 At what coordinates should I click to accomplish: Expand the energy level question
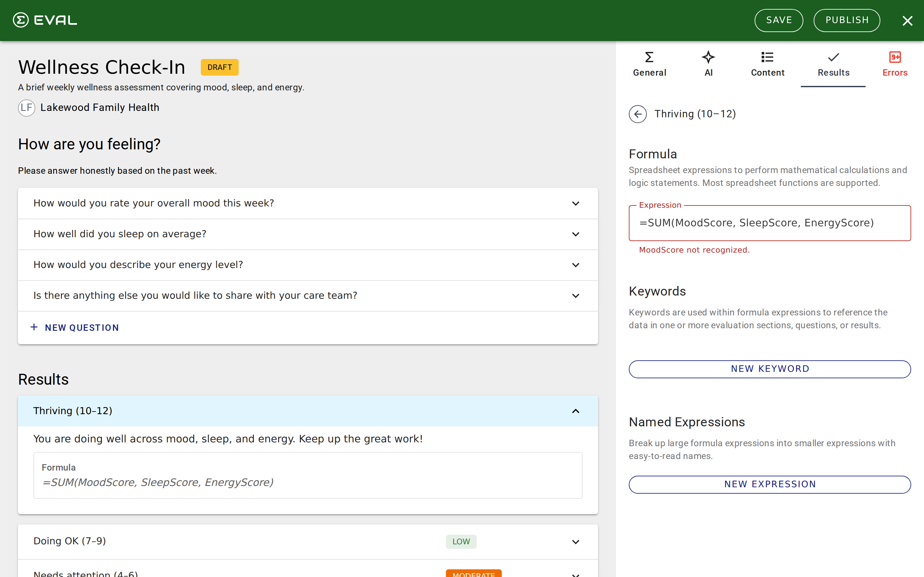click(x=575, y=265)
